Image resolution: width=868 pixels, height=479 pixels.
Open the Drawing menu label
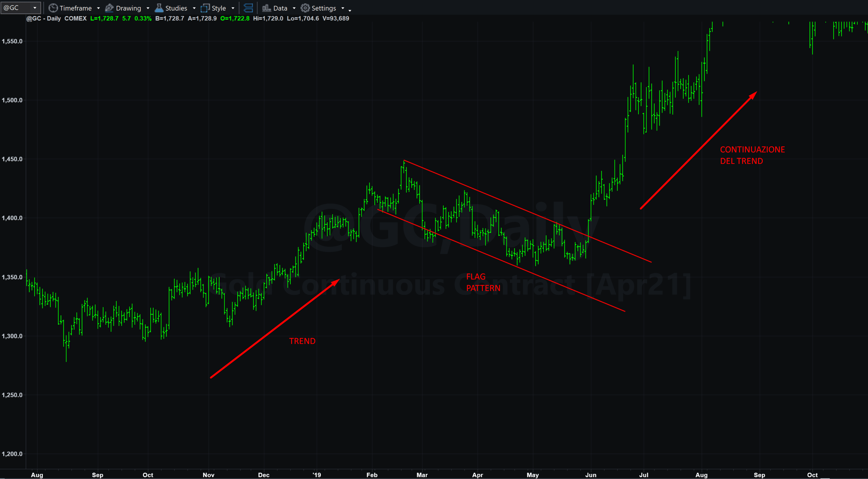tap(128, 8)
